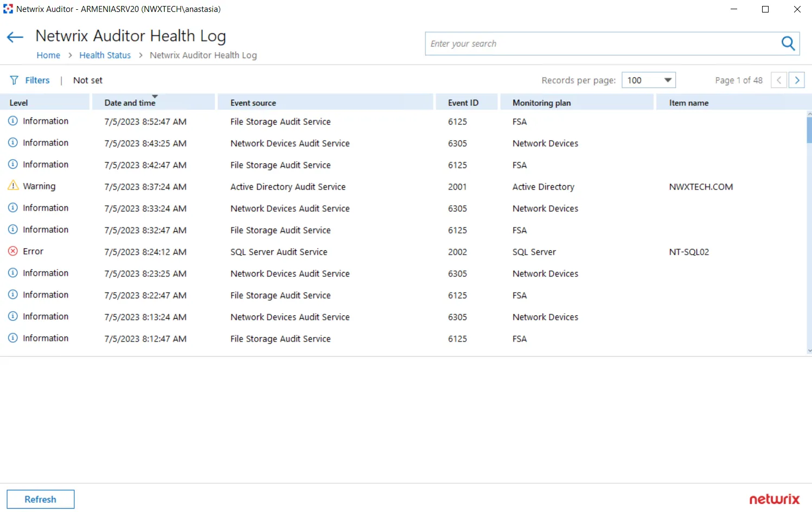This screenshot has height=512, width=812.
Task: Click the vertical scrollbar thumb of the log
Action: 809,130
